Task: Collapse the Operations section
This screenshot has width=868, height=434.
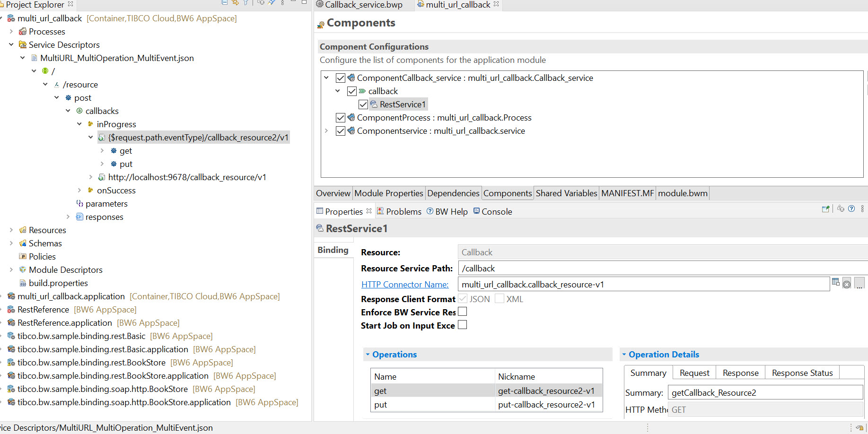Action: 368,355
